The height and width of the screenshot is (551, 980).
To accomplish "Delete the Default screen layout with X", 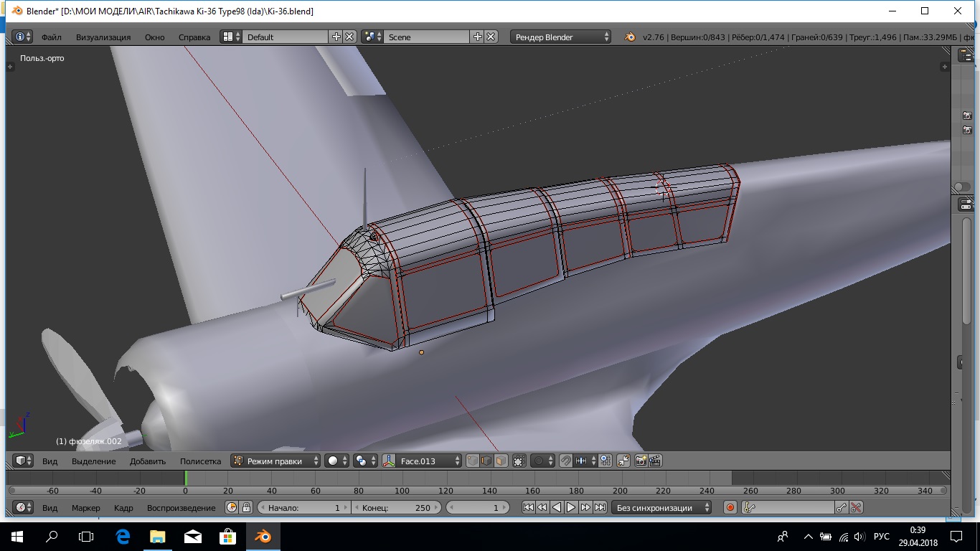I will click(x=349, y=37).
